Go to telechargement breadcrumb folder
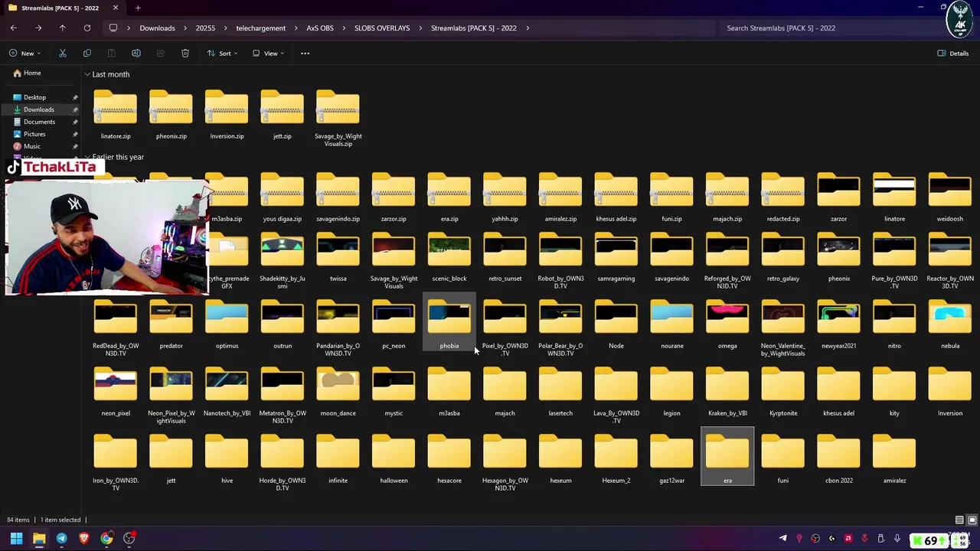 click(x=260, y=28)
